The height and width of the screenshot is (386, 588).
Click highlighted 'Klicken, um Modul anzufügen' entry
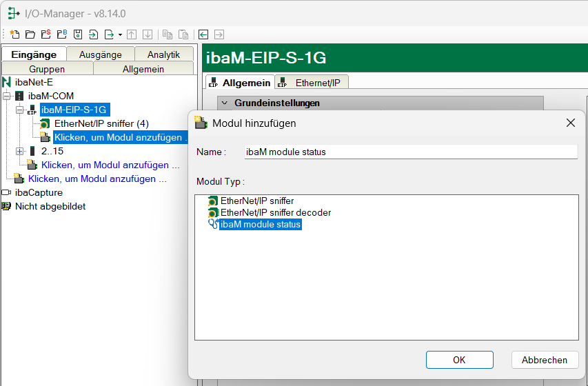coord(120,137)
